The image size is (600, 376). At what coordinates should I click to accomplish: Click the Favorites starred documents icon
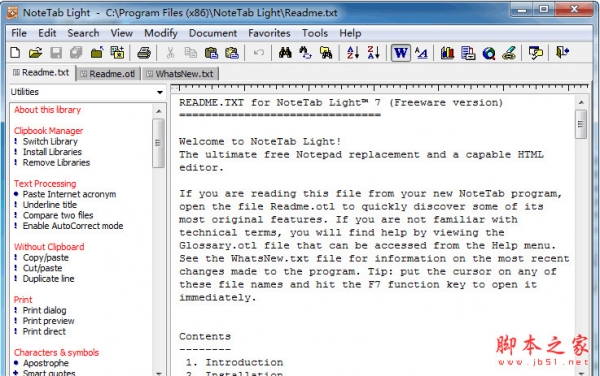[x=117, y=52]
